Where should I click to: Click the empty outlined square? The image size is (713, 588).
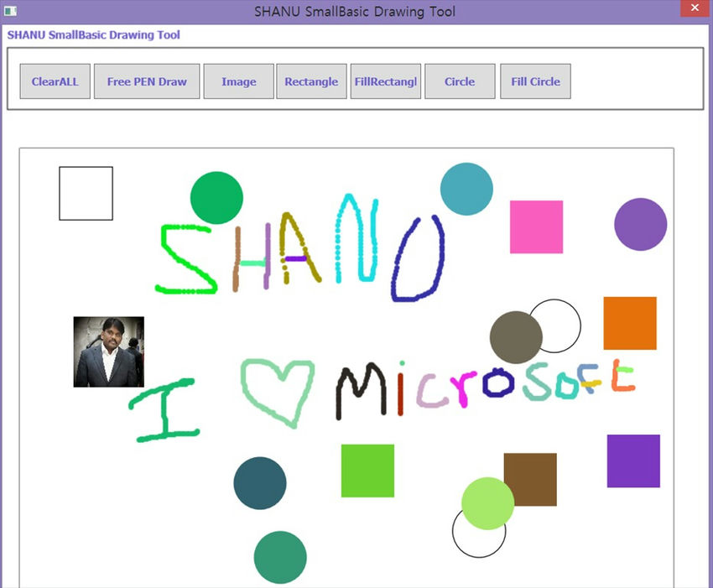coord(86,193)
